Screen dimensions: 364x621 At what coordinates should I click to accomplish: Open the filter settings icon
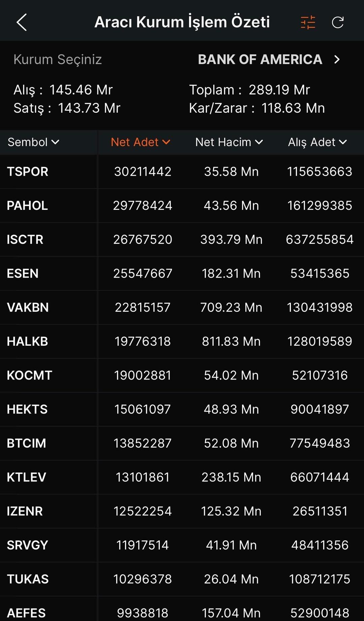pos(308,23)
